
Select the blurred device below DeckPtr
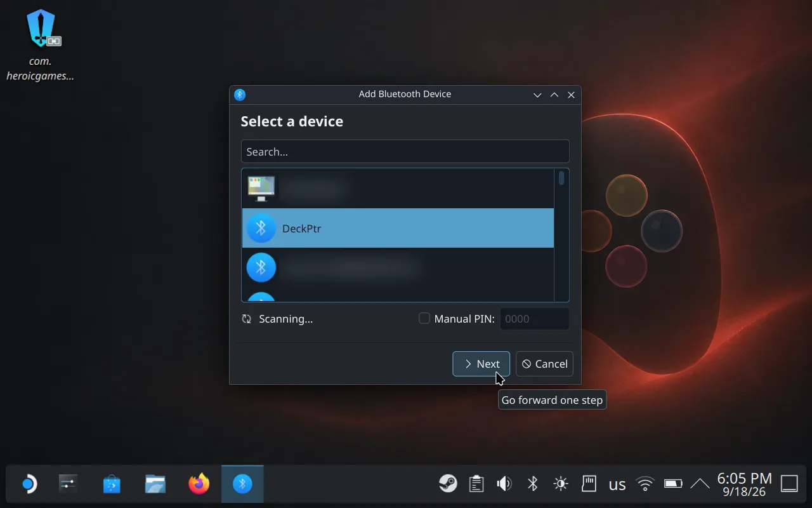[398, 268]
